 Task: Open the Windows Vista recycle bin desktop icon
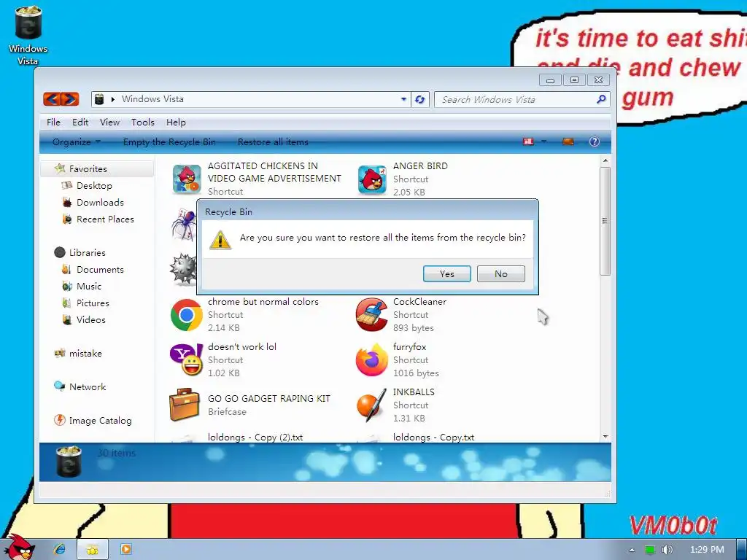point(28,35)
